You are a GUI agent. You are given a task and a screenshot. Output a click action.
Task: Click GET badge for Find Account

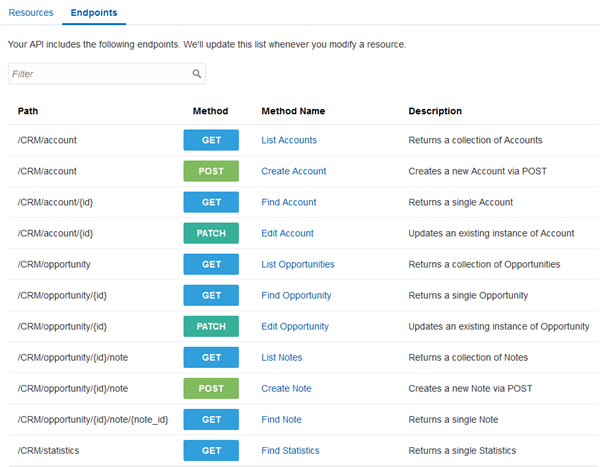point(211,202)
